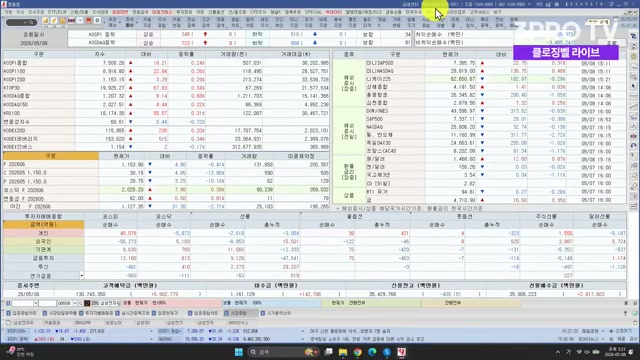Click the blue circular app on taskbar
640x360 pixels.
tap(387, 352)
